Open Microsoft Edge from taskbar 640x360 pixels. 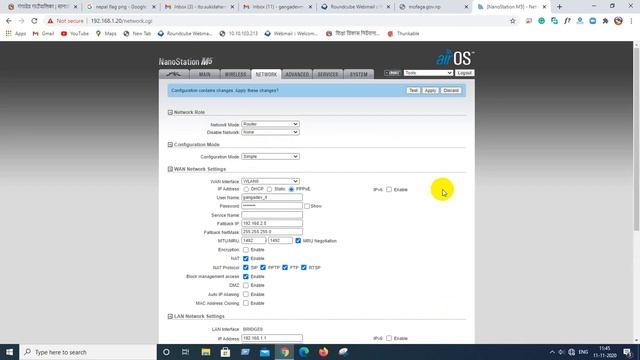[x=304, y=352]
